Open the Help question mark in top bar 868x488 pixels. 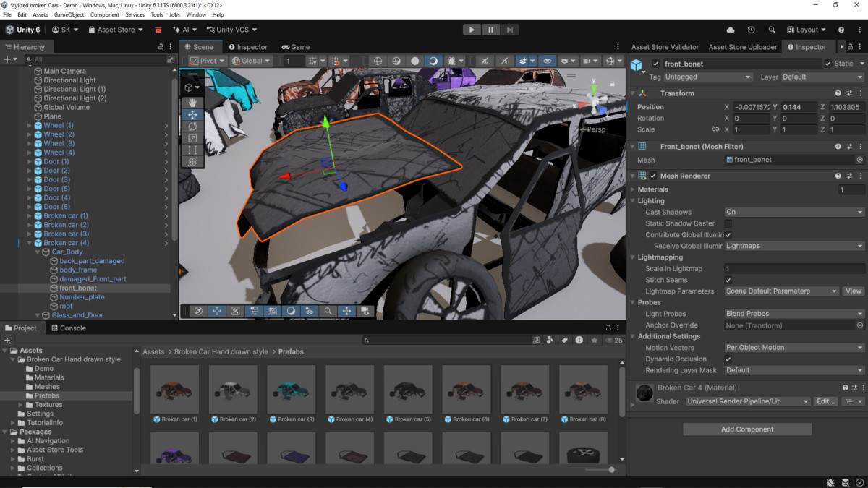[841, 30]
